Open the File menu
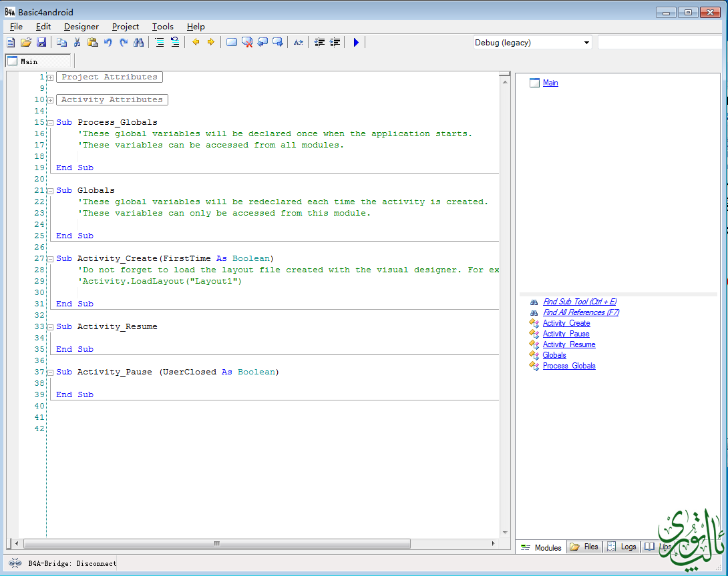The image size is (728, 576). click(16, 27)
